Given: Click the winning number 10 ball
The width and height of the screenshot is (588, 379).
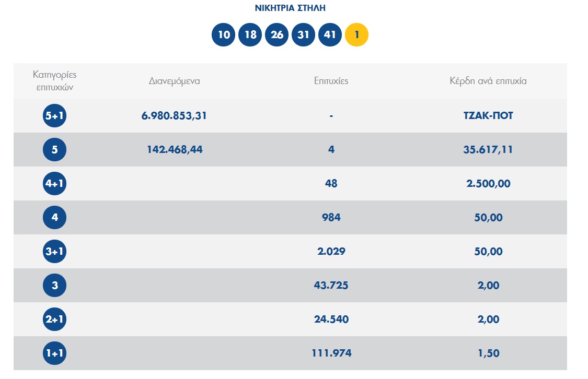Looking at the screenshot, I should click(224, 35).
